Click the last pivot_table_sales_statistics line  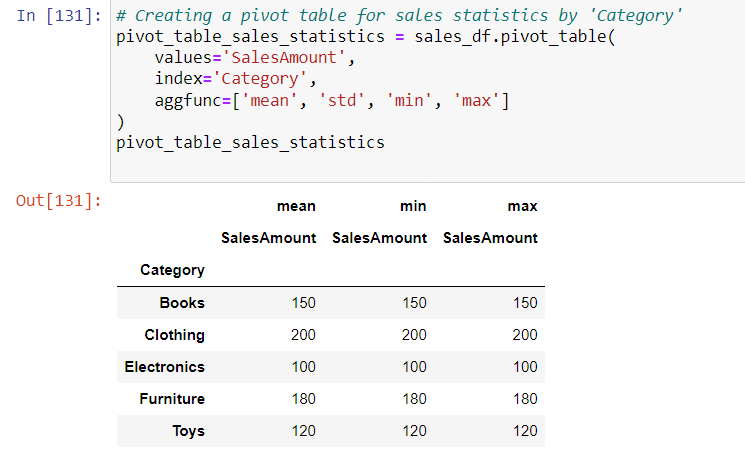250,142
